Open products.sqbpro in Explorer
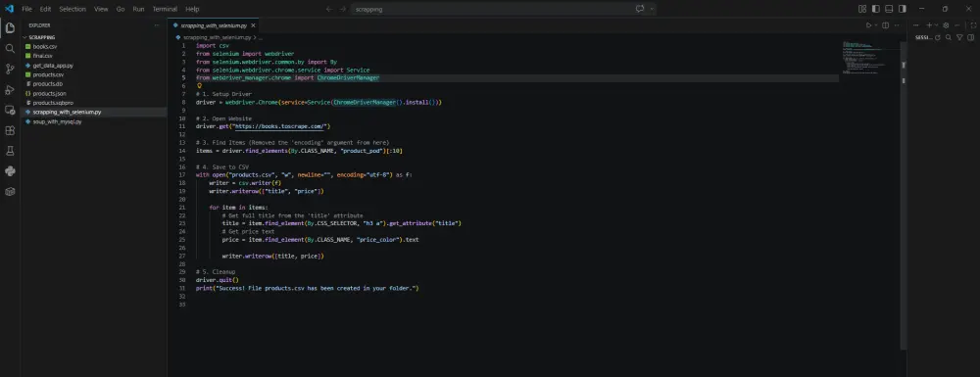 coord(53,103)
